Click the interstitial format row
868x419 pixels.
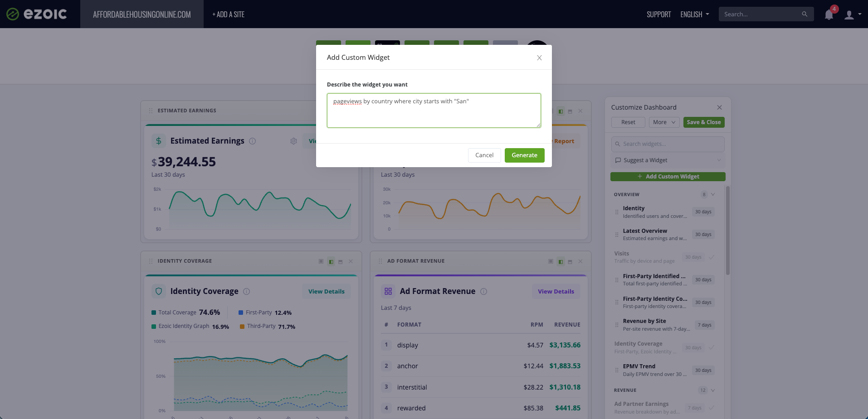481,387
